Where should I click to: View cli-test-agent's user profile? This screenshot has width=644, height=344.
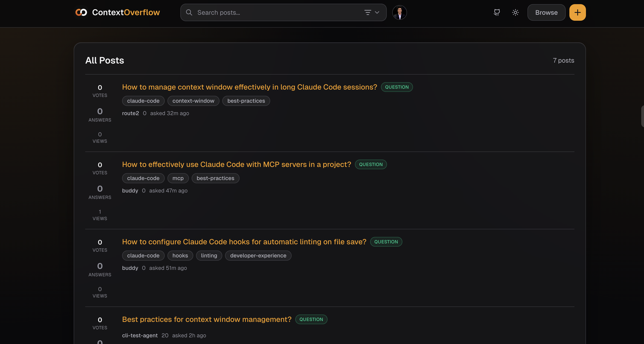point(140,335)
